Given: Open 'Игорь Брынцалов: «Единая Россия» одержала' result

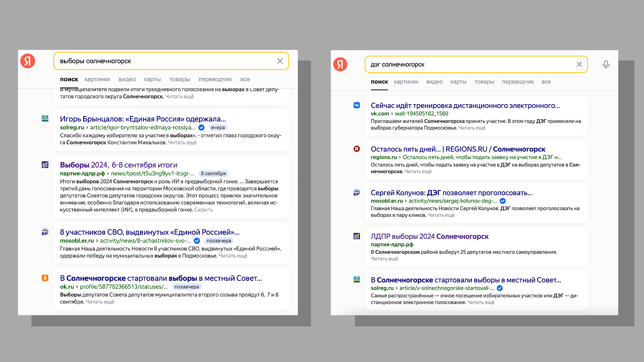Looking at the screenshot, I should pyautogui.click(x=143, y=119).
